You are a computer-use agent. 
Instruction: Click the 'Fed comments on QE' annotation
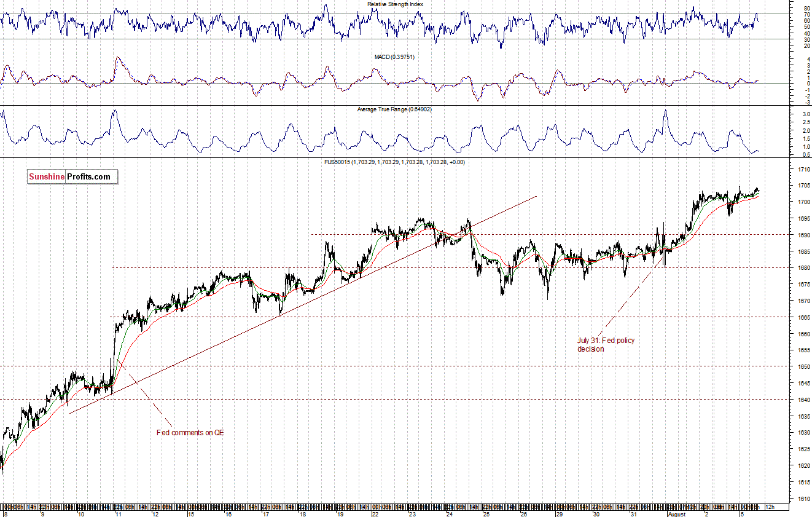pyautogui.click(x=190, y=433)
